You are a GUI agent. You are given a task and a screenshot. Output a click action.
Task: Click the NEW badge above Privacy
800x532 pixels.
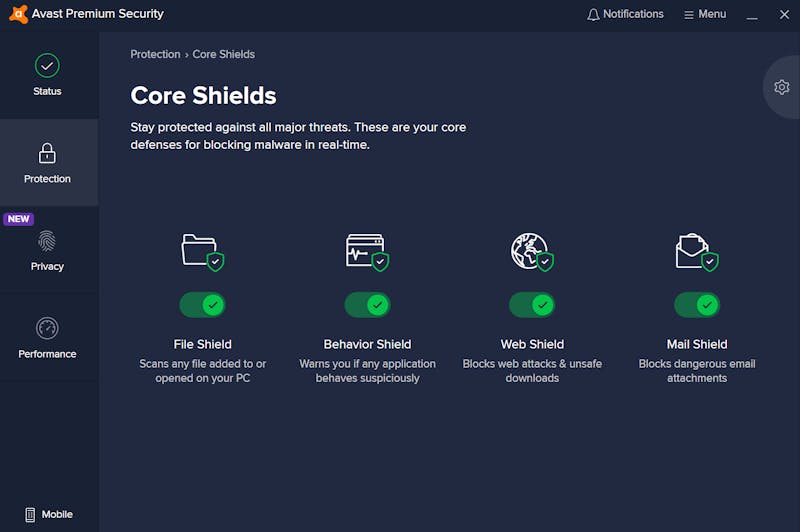point(18,219)
